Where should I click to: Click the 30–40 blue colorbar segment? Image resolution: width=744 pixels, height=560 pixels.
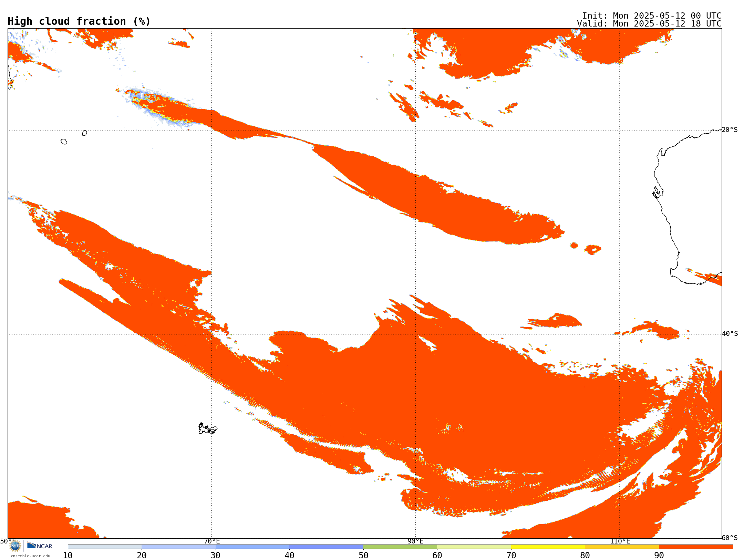(252, 547)
